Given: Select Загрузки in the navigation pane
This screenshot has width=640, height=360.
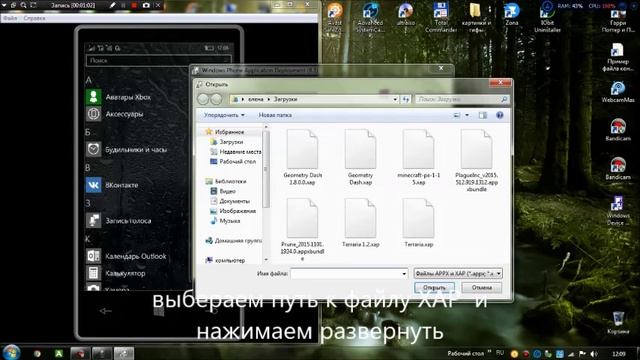Looking at the screenshot, I should point(231,142).
